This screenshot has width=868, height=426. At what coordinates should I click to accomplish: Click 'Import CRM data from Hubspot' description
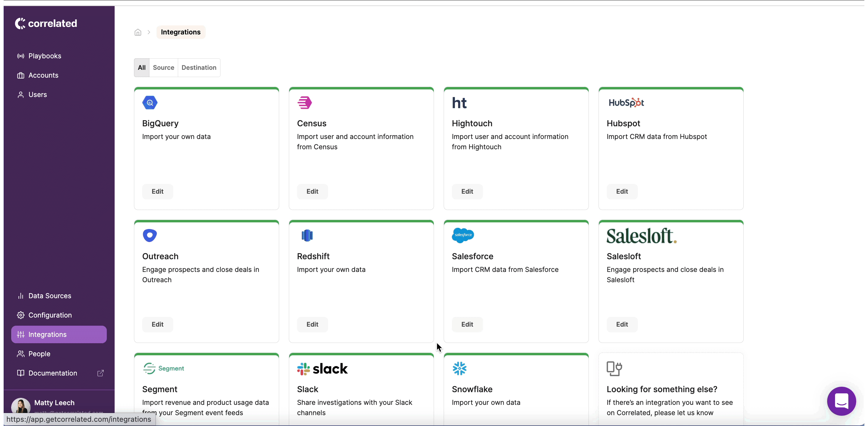[x=657, y=137]
